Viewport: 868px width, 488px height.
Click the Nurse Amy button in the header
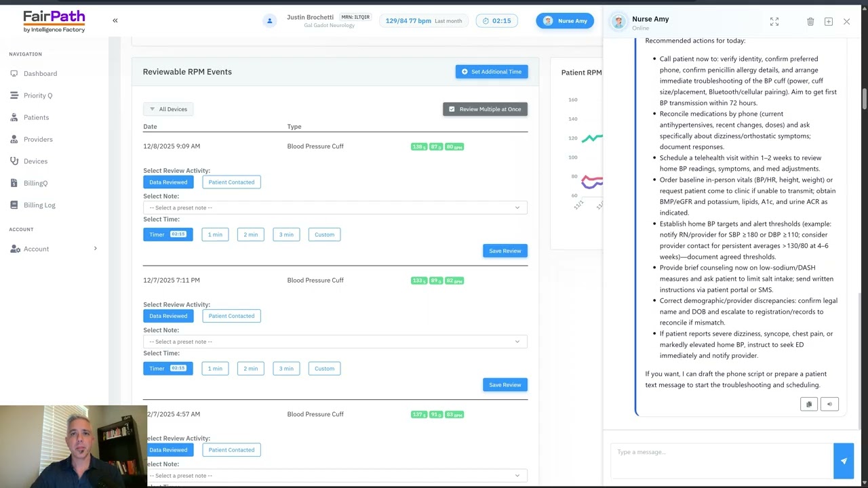(565, 21)
